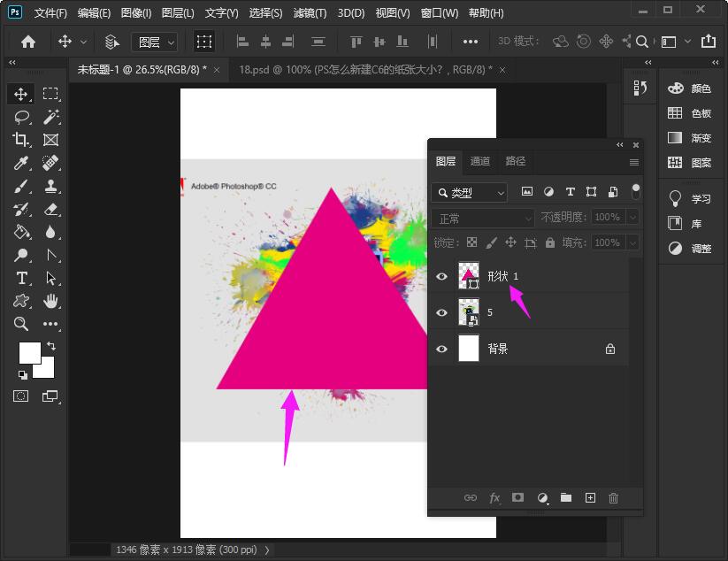The height and width of the screenshot is (561, 728).
Task: Select the Pen tool
Action: [51, 255]
